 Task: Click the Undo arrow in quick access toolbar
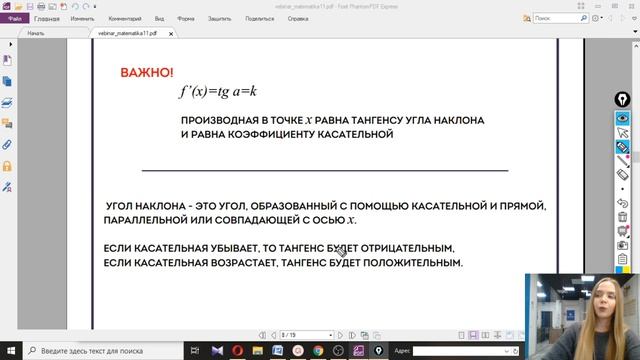tap(75, 7)
